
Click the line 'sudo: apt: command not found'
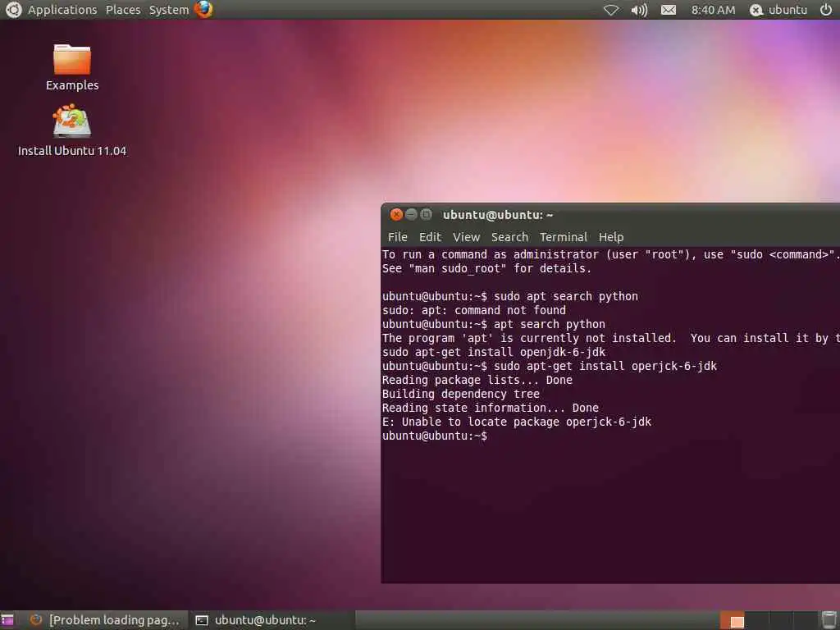[x=473, y=310]
